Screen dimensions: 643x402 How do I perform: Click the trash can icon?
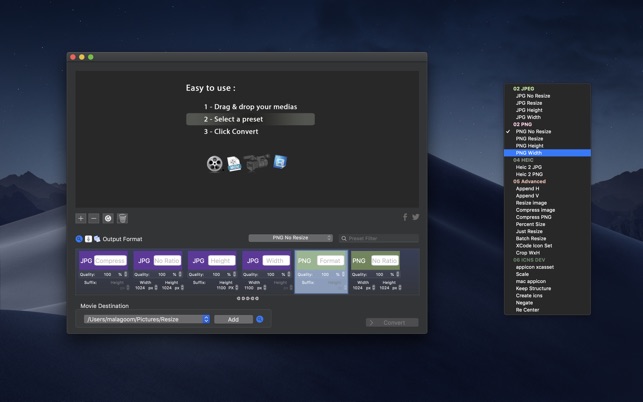(122, 218)
